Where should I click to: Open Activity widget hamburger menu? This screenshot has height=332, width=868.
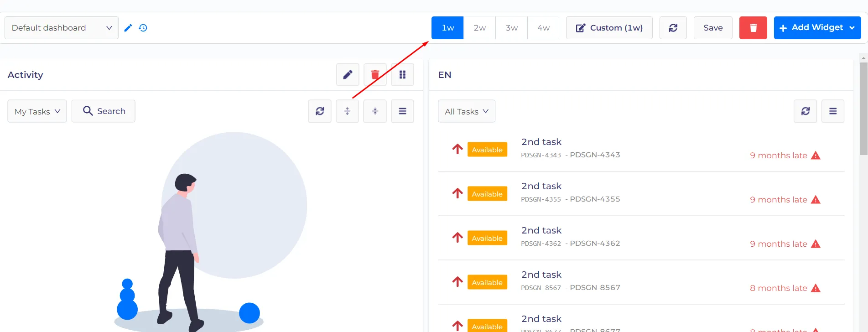click(x=402, y=111)
